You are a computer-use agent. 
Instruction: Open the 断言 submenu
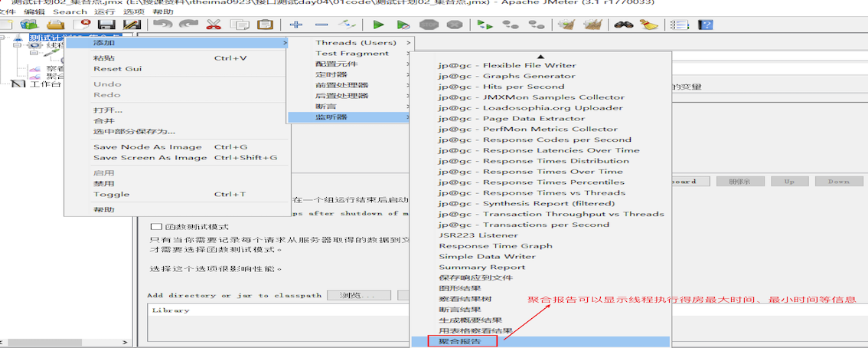[x=350, y=106]
